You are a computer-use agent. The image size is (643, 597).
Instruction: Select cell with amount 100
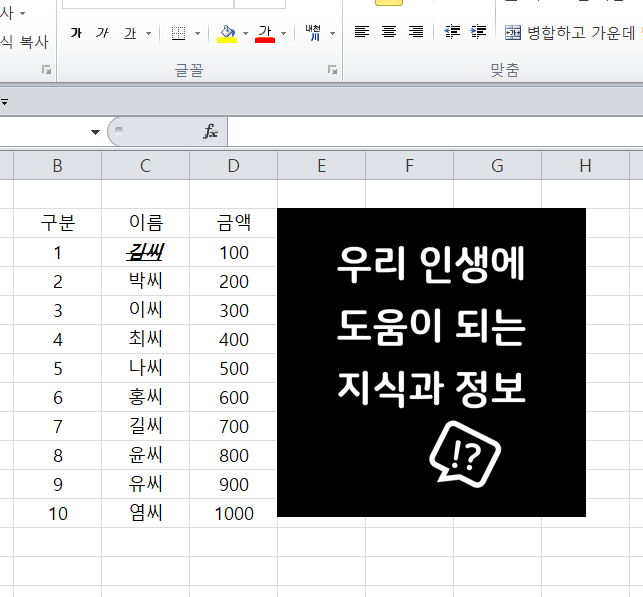[233, 252]
